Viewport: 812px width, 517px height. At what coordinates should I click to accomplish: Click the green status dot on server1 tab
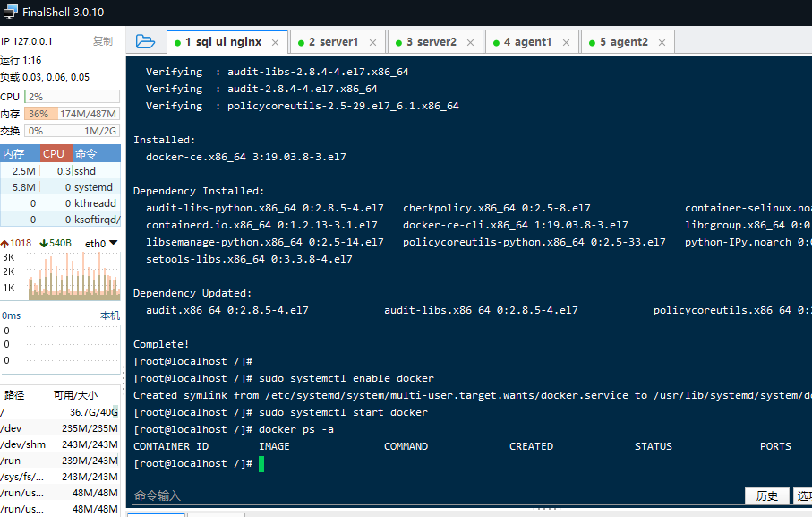[303, 40]
